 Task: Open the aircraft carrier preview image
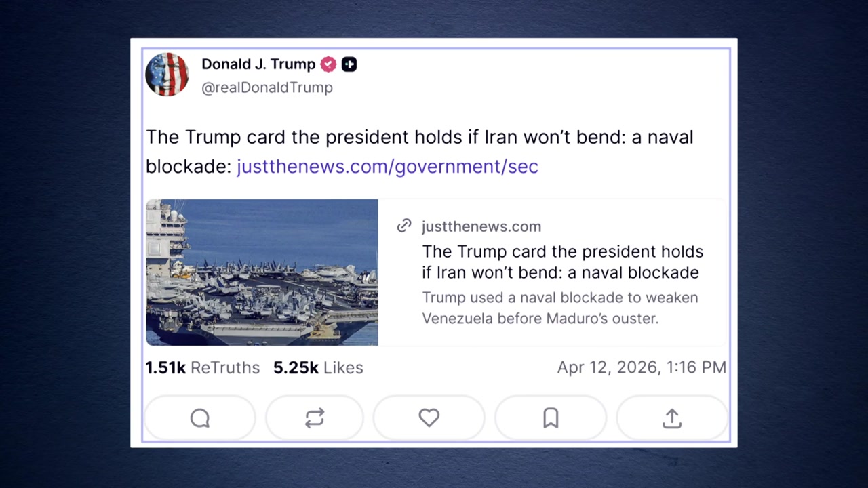262,272
